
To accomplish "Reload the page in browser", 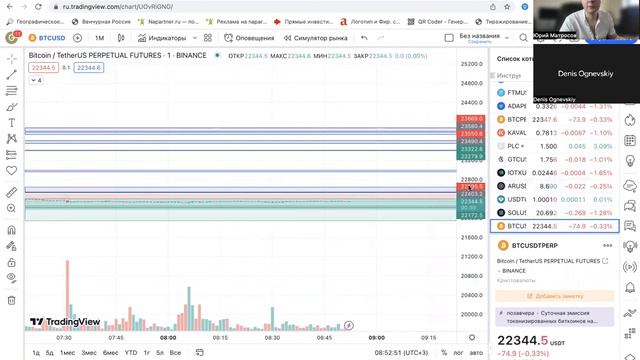I will 38,7.
